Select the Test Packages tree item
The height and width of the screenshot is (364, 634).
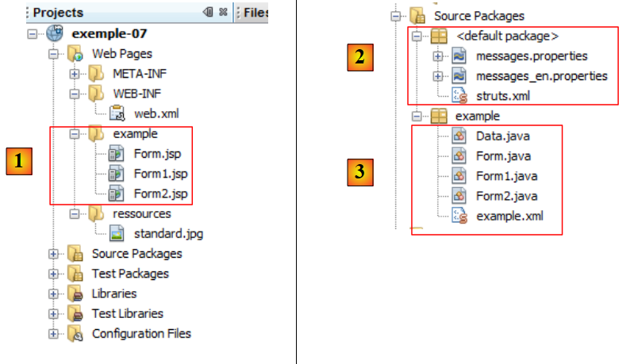click(130, 274)
